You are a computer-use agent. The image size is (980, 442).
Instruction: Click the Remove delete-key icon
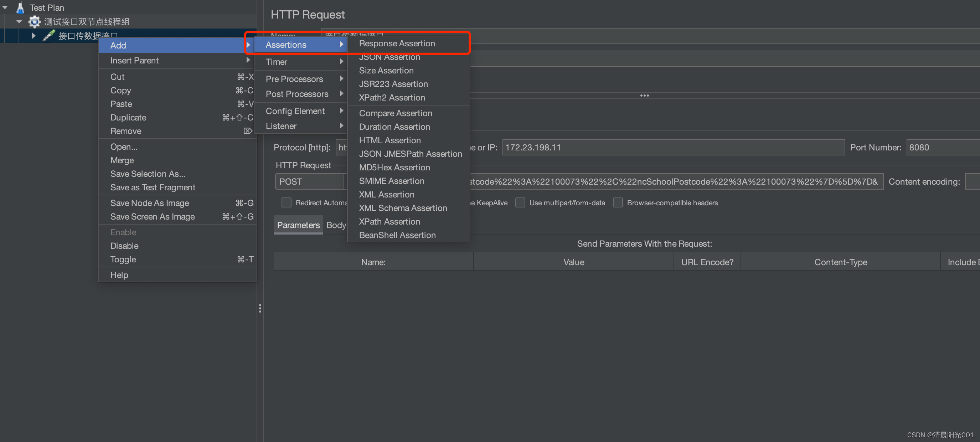coord(248,131)
